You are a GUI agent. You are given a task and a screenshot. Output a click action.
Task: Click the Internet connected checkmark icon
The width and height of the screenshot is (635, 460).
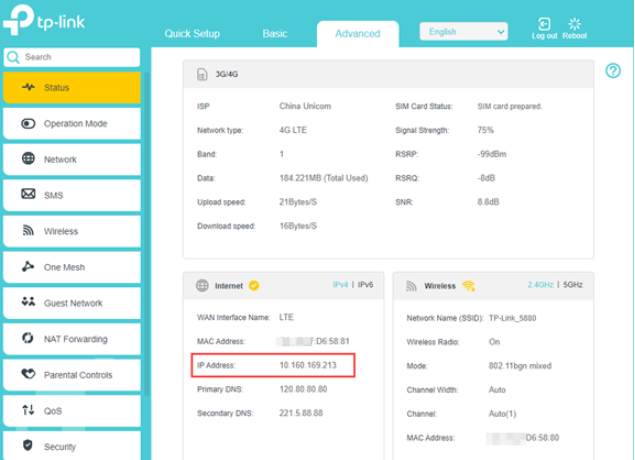254,285
